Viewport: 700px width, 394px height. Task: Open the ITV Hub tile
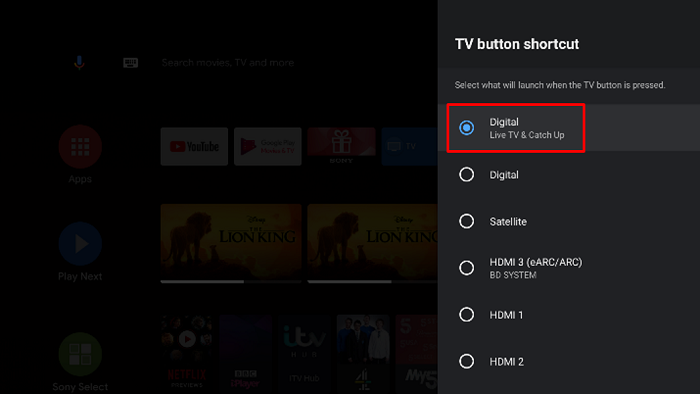304,352
